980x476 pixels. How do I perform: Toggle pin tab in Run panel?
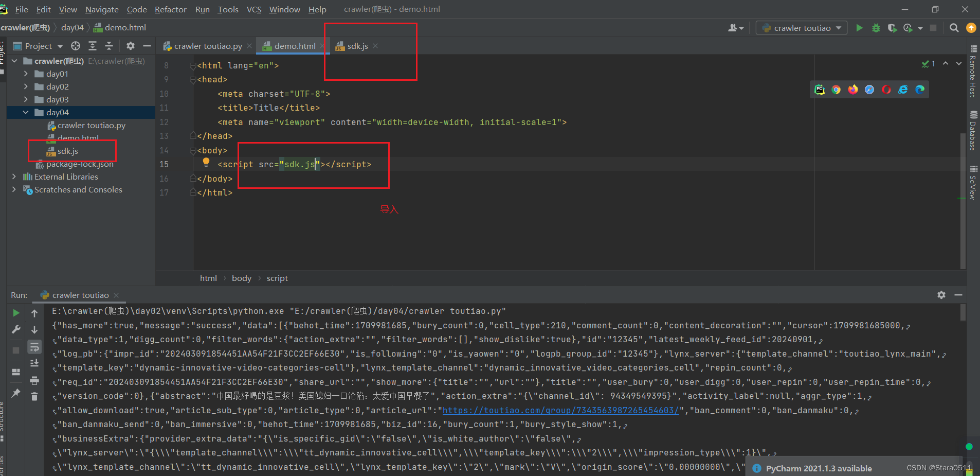click(16, 393)
